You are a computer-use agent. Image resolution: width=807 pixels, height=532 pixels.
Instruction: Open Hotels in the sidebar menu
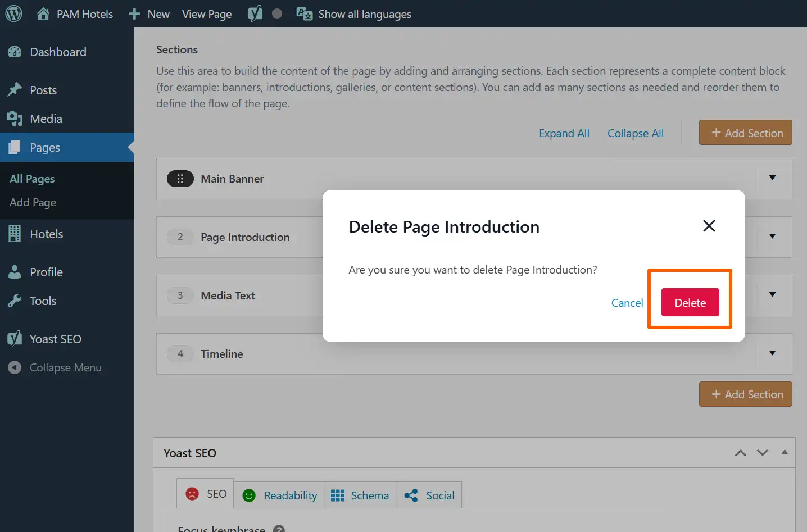[46, 234]
